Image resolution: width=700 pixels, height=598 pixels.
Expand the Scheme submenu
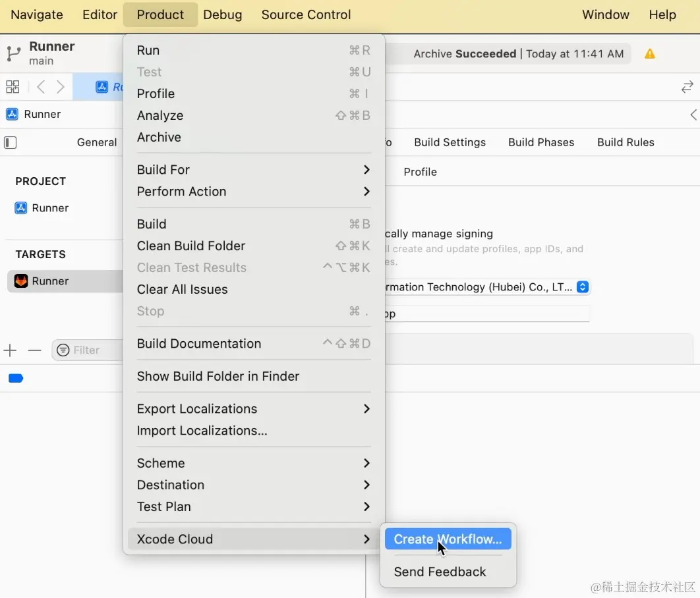(254, 464)
